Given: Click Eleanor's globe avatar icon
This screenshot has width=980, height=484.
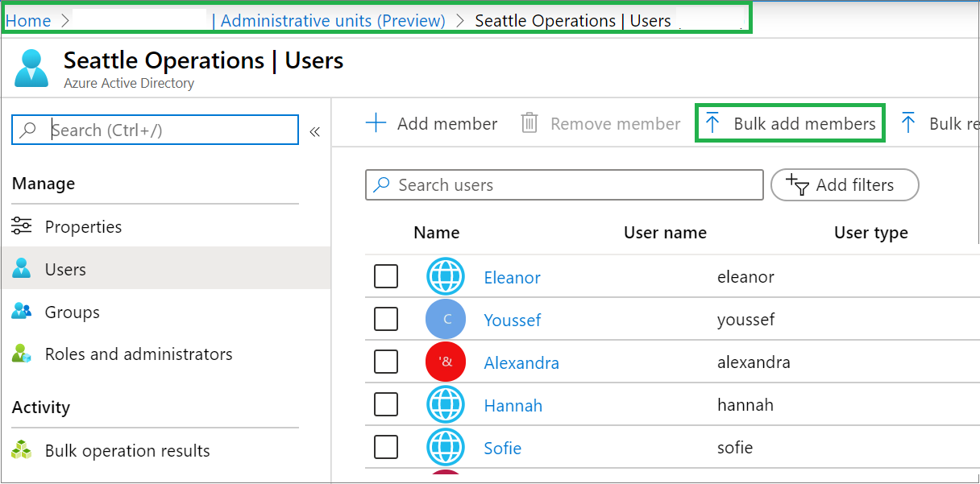Looking at the screenshot, I should click(x=446, y=277).
